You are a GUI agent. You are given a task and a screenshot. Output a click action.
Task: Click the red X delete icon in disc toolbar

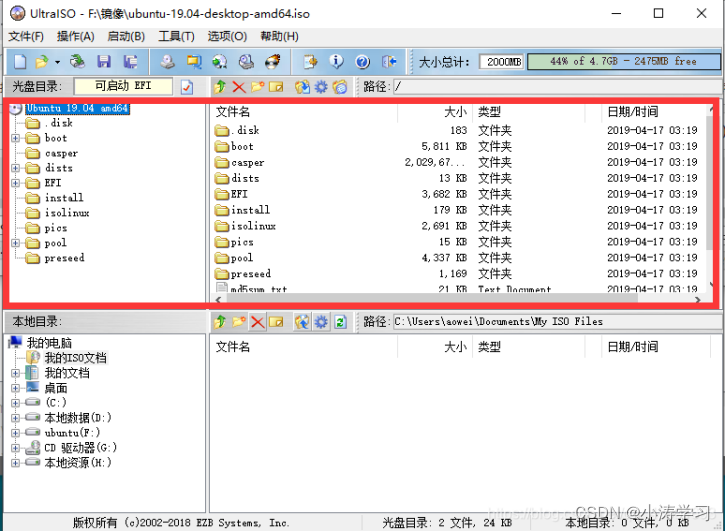[239, 87]
